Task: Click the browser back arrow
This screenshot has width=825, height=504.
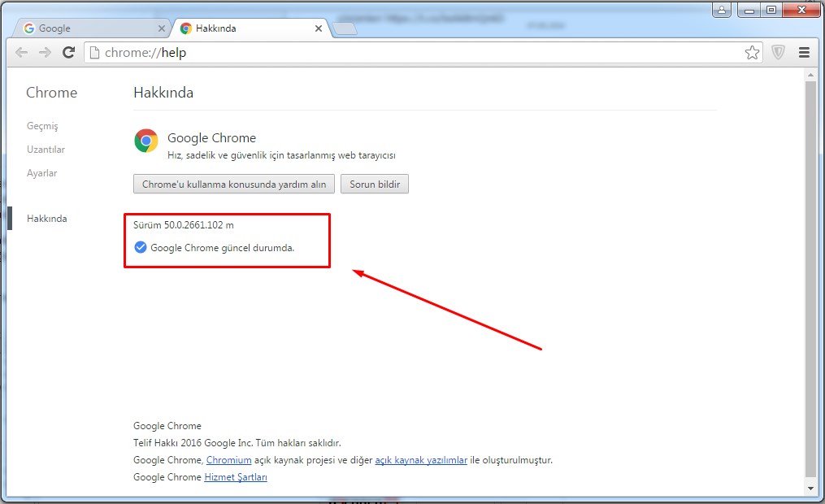Action: coord(21,52)
